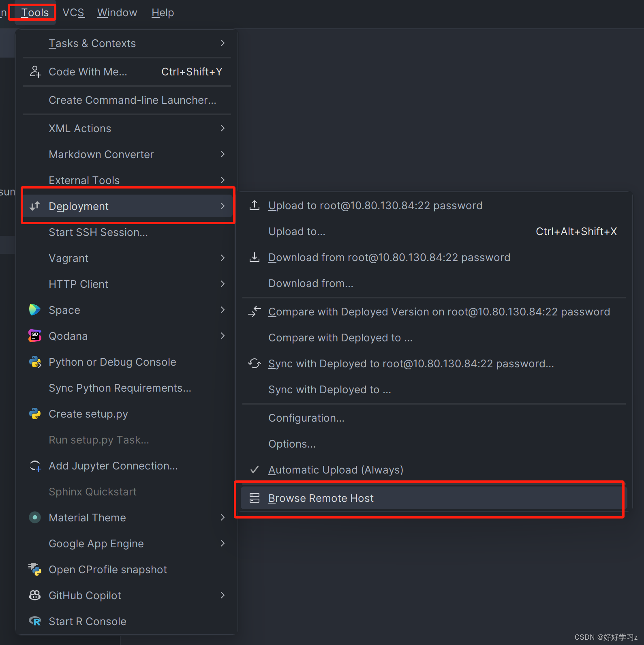Viewport: 644px width, 645px height.
Task: Click Material Theme menu entry text
Action: [87, 517]
